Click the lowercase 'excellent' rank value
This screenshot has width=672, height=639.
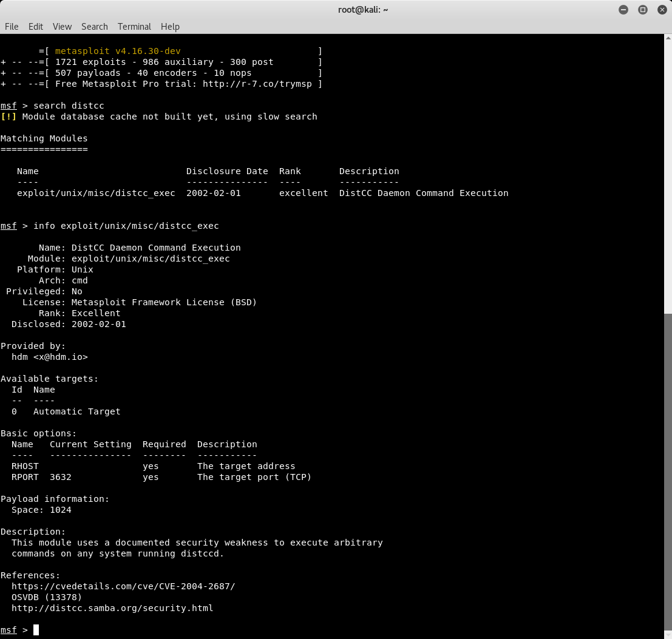(304, 193)
